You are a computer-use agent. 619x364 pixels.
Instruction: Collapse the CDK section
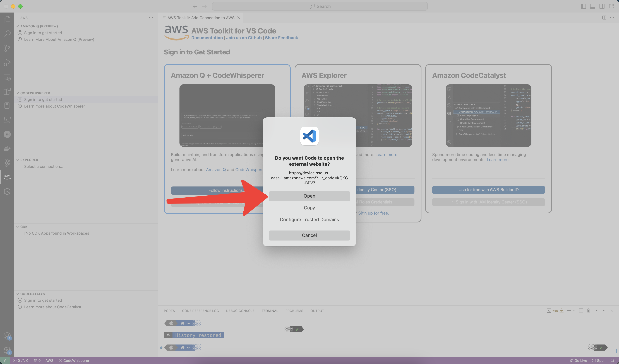tap(17, 227)
